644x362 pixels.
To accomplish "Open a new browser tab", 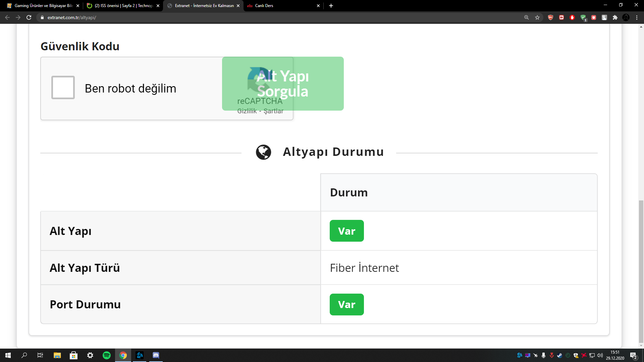I will [331, 6].
